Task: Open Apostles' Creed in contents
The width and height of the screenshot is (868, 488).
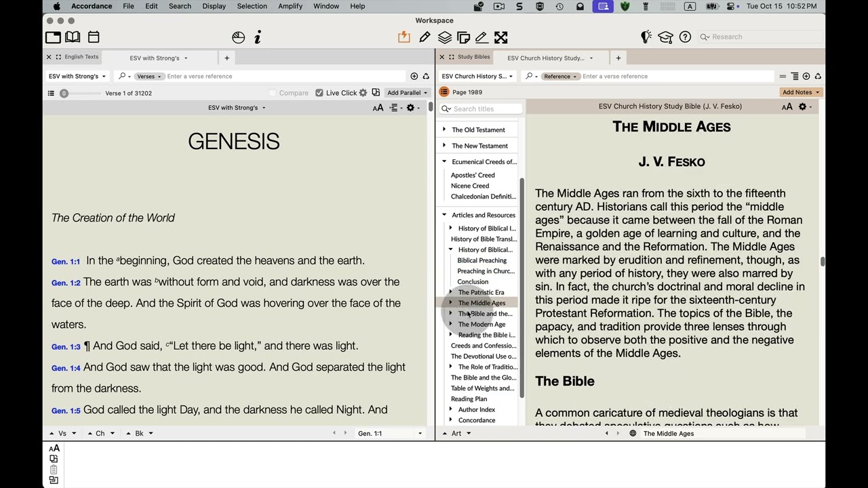Action: (473, 175)
